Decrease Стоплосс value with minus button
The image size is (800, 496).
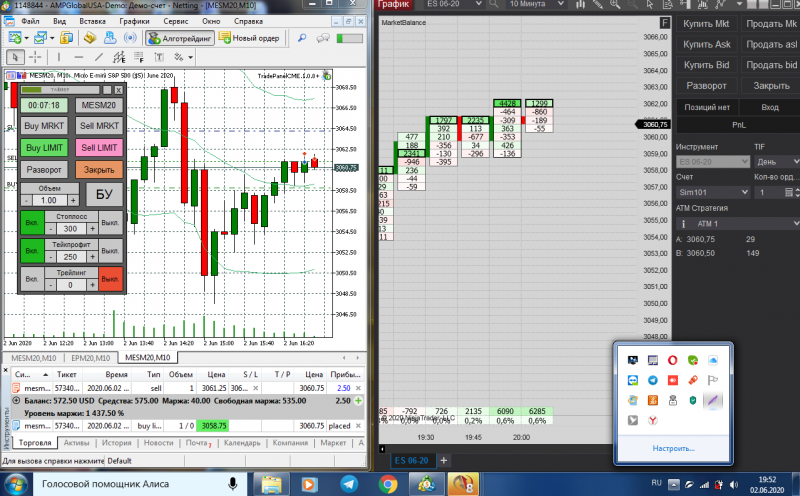(x=51, y=229)
